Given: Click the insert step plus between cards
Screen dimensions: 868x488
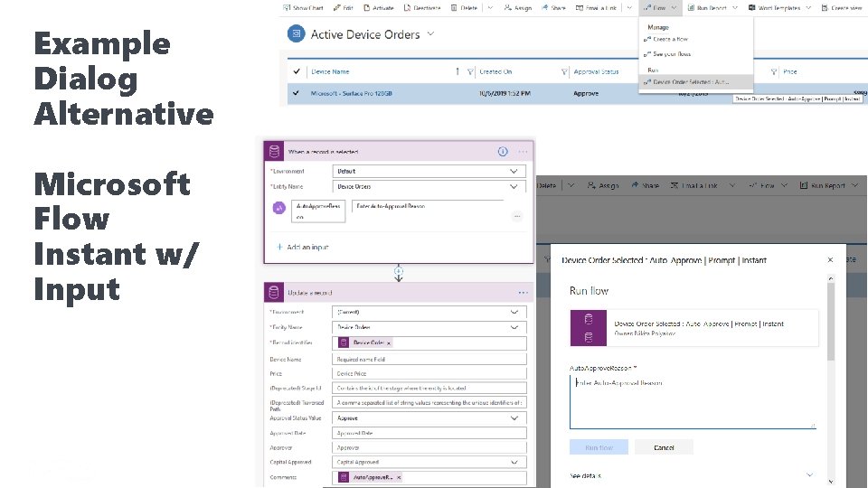Looking at the screenshot, I should [399, 271].
